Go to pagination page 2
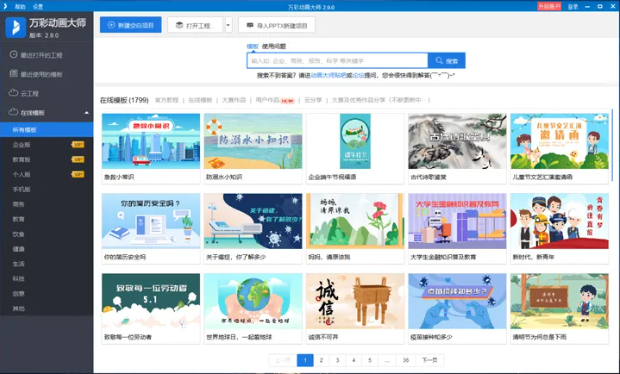 pyautogui.click(x=321, y=360)
